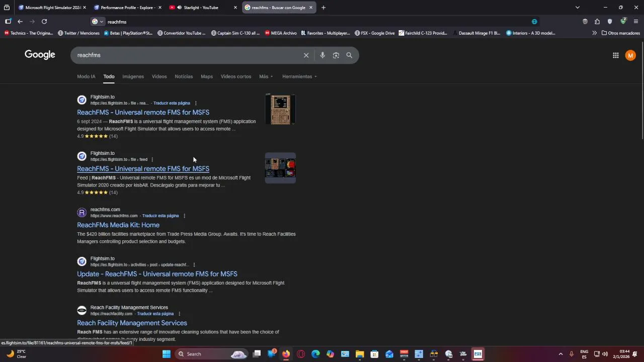The image size is (644, 362).
Task: Click the magnifier search button in Google
Action: pyautogui.click(x=349, y=55)
